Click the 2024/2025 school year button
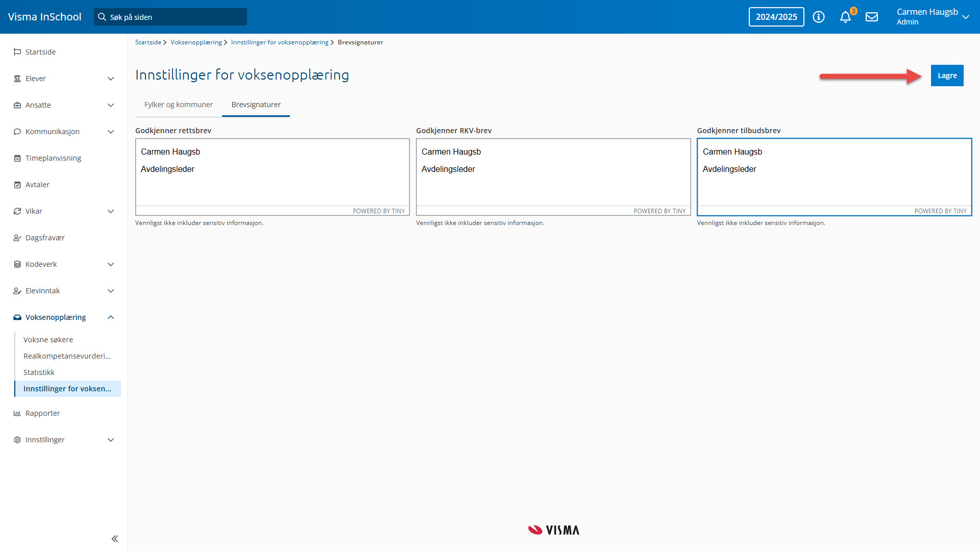This screenshot has height=551, width=980. point(776,17)
